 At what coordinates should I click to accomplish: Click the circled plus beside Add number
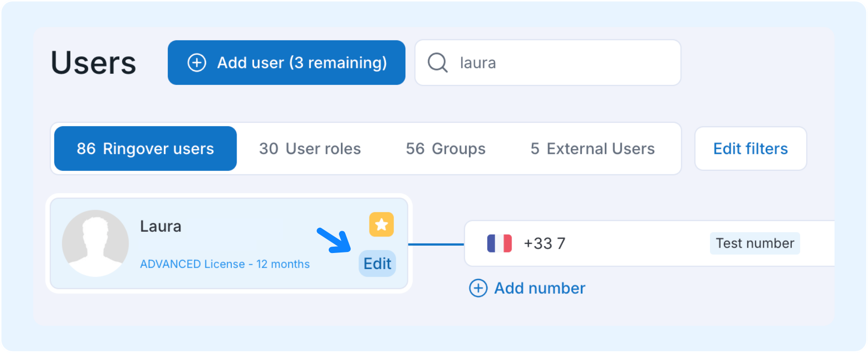coord(478,288)
